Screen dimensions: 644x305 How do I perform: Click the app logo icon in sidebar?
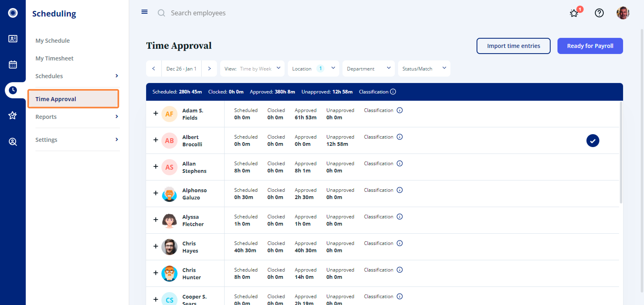pyautogui.click(x=13, y=13)
